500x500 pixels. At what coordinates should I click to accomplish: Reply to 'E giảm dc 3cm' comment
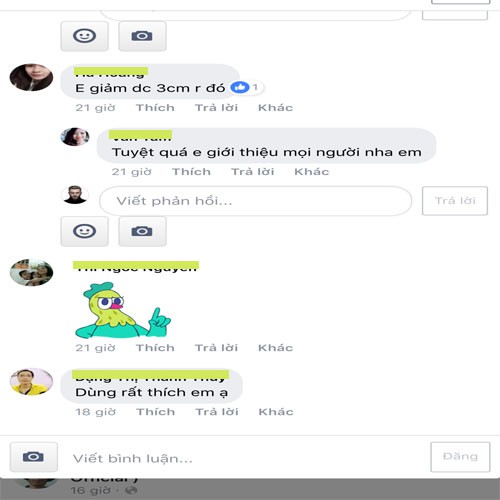point(216,108)
